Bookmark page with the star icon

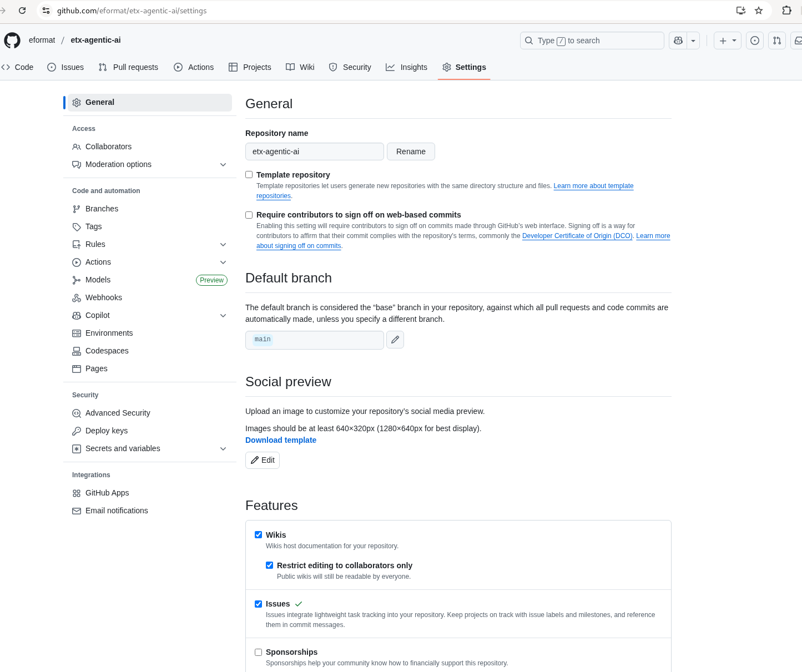759,11
